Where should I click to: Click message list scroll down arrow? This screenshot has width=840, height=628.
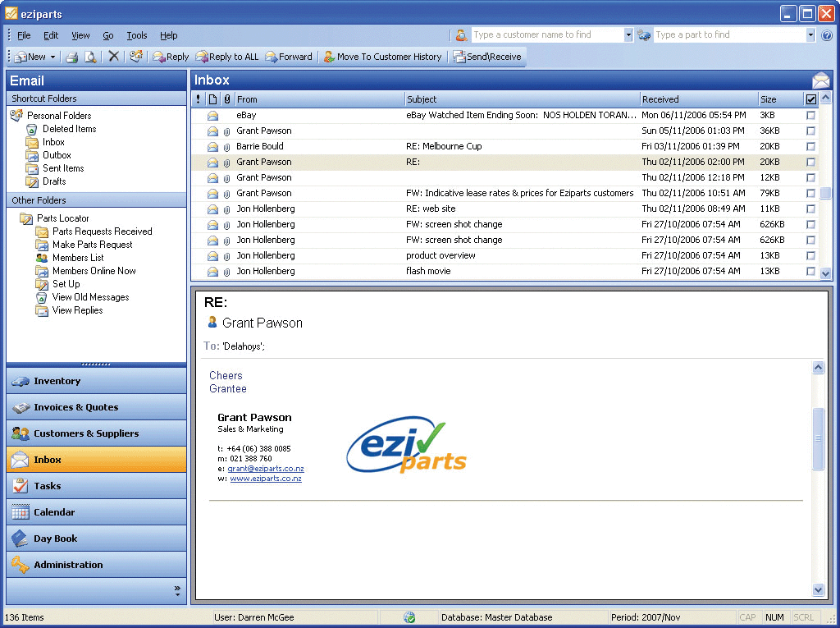tap(825, 273)
